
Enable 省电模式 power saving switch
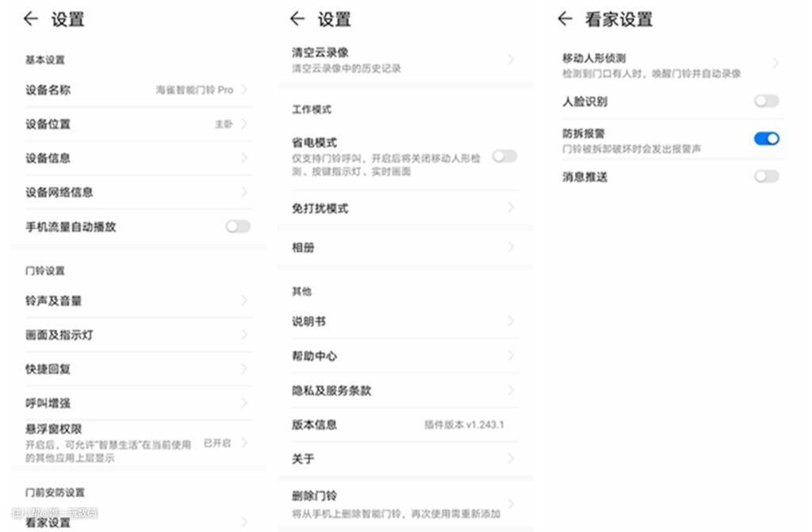pos(504,156)
